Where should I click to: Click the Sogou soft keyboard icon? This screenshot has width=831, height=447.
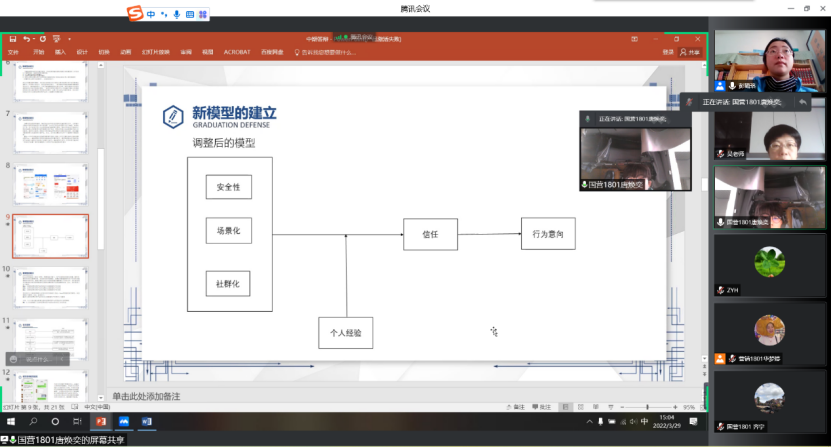pyautogui.click(x=190, y=14)
